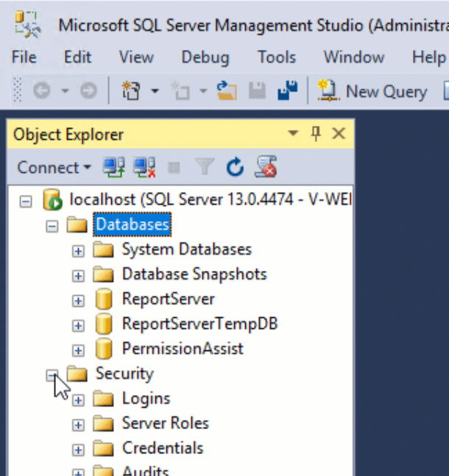Select Server Roles in the tree

[166, 423]
